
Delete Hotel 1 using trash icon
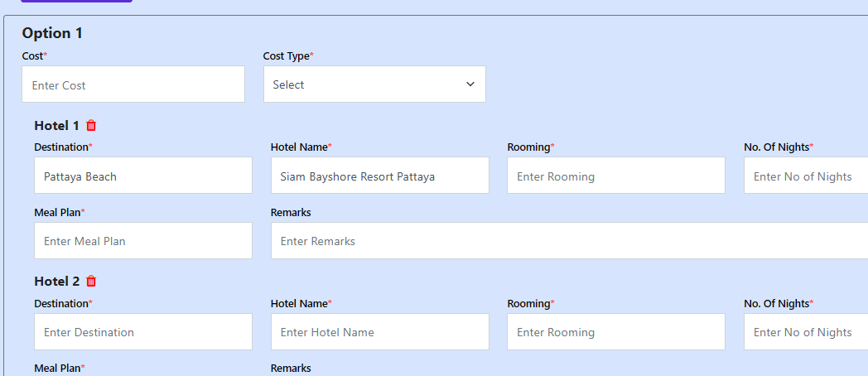(x=91, y=126)
